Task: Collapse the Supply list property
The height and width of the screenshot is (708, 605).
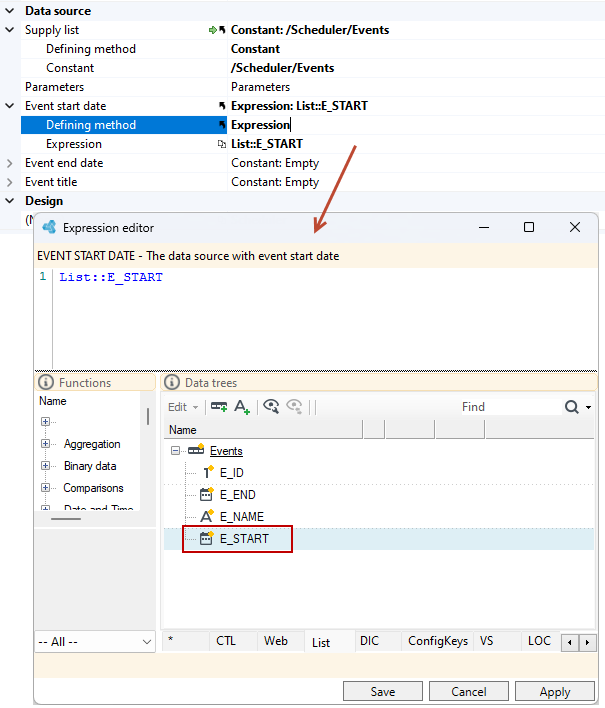Action: [x=9, y=30]
